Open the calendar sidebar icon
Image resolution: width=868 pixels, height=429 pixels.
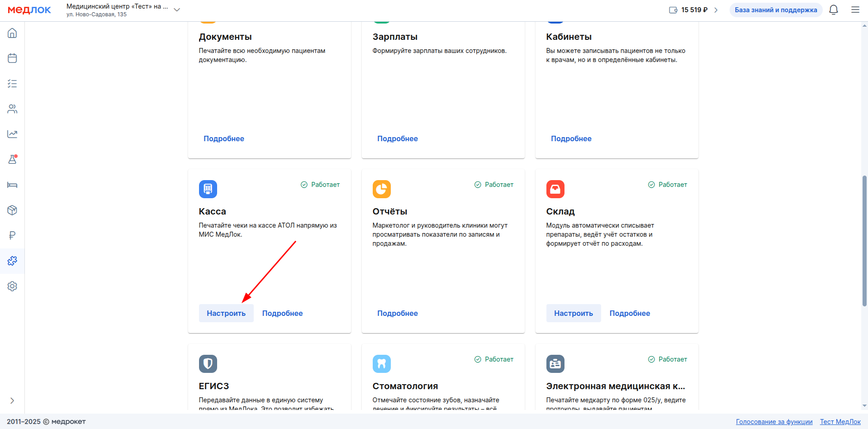12,58
